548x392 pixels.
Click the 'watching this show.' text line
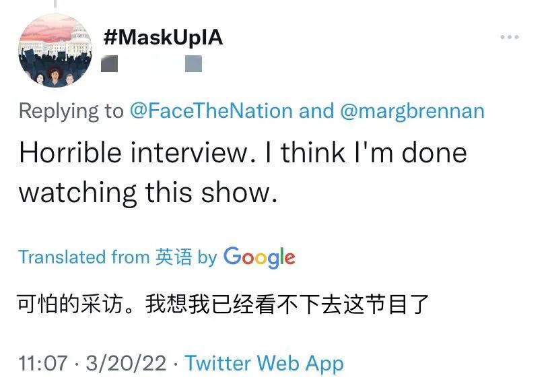[148, 193]
